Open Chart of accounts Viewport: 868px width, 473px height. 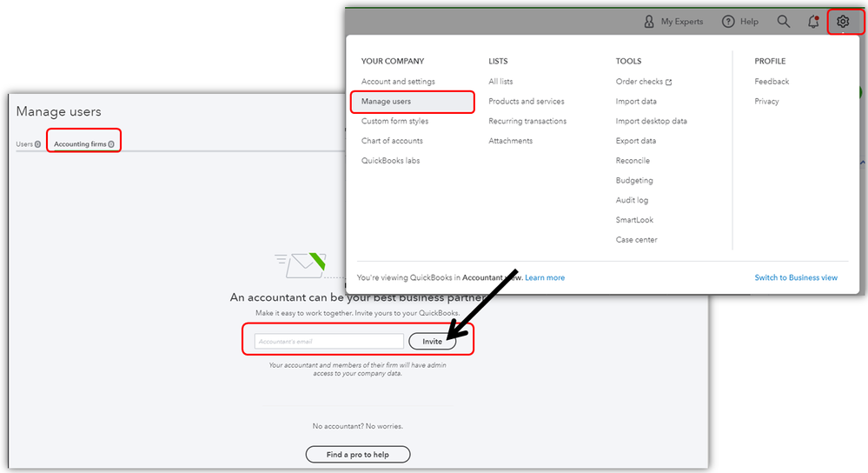392,141
